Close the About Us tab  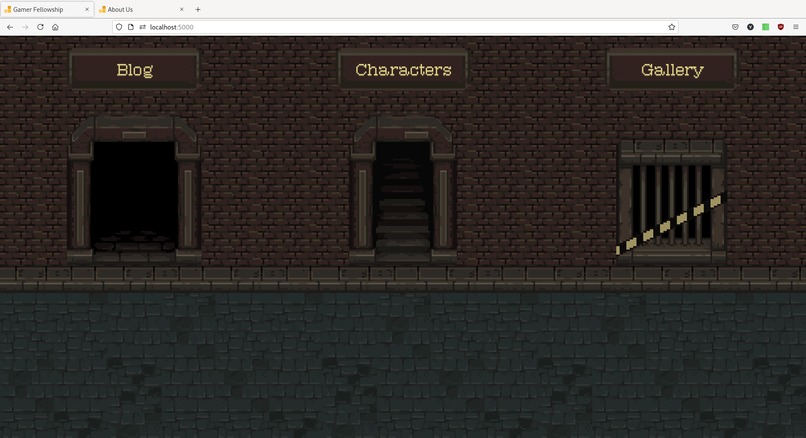[x=181, y=9]
